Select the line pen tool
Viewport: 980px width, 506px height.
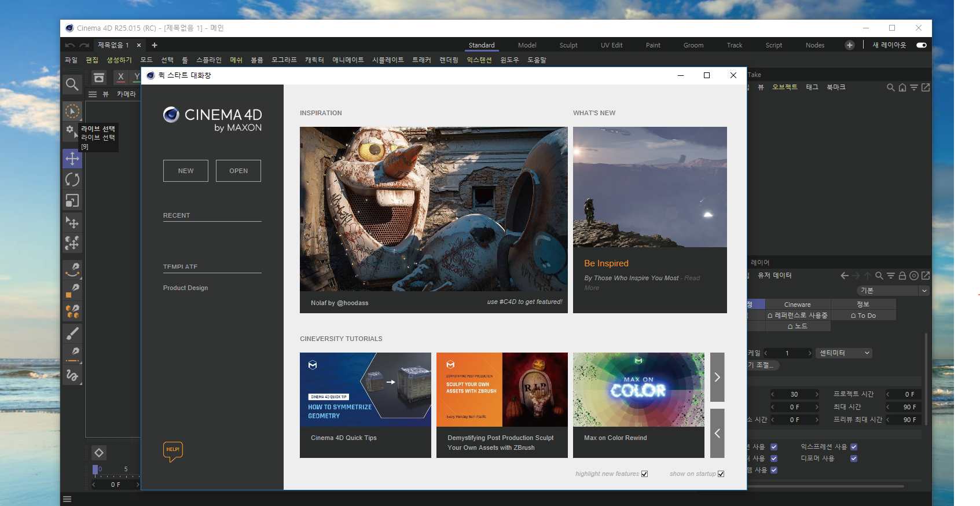[x=72, y=354]
